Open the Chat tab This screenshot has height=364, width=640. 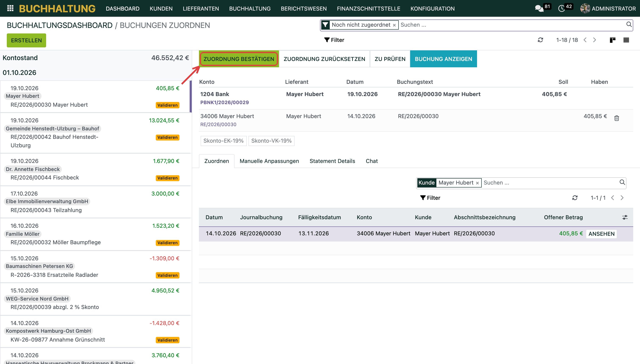[371, 161]
